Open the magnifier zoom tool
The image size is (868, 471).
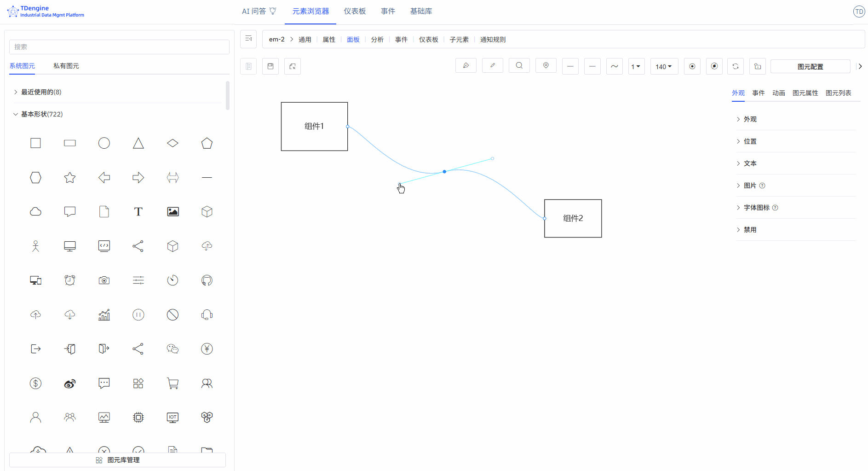tap(519, 66)
